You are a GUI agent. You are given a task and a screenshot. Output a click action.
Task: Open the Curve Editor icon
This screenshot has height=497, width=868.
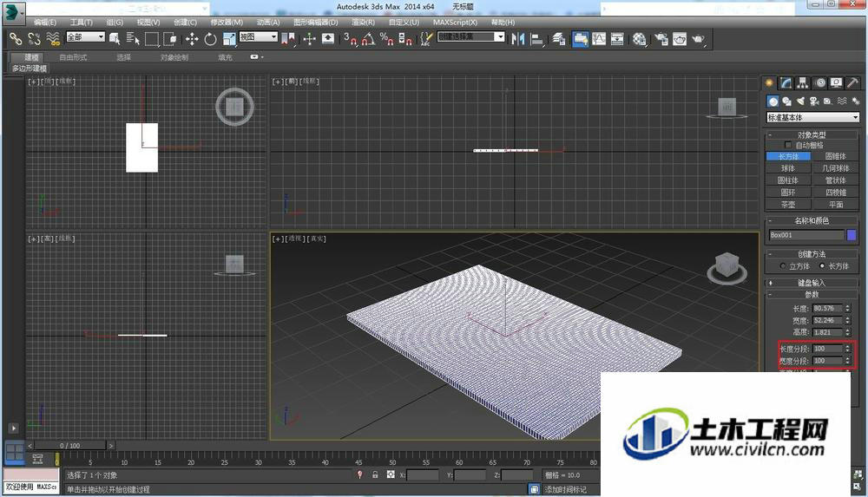599,39
